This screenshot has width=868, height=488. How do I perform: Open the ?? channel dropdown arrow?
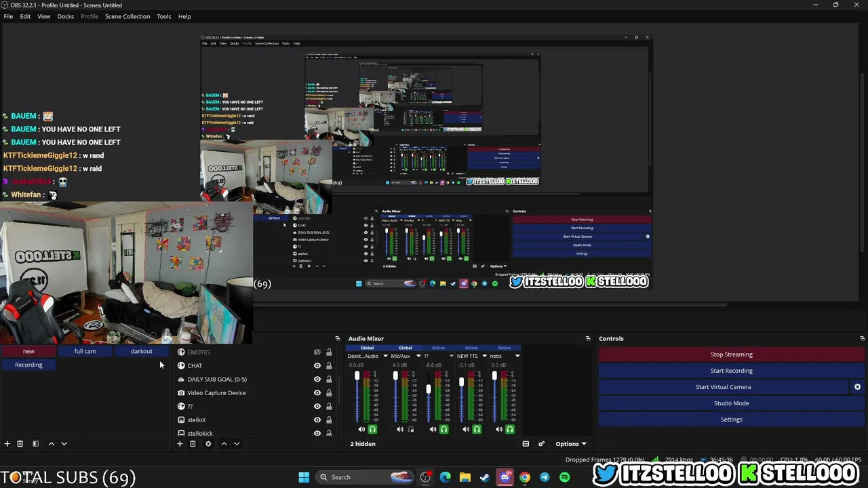[x=451, y=356]
